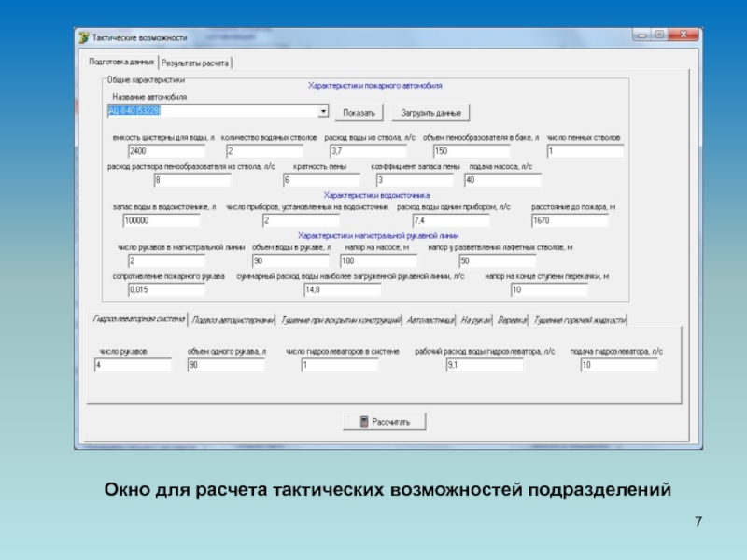Click расход воды одним прибором field 7,4

(x=451, y=220)
